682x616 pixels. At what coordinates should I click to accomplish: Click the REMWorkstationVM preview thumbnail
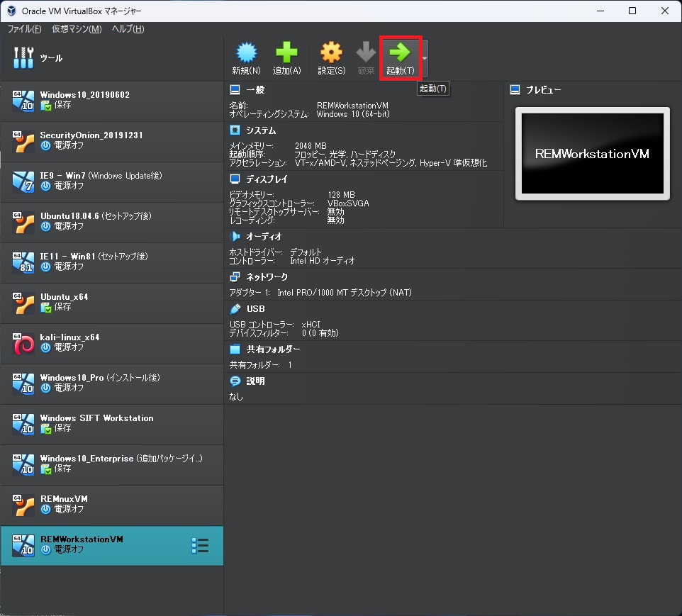pos(593,154)
